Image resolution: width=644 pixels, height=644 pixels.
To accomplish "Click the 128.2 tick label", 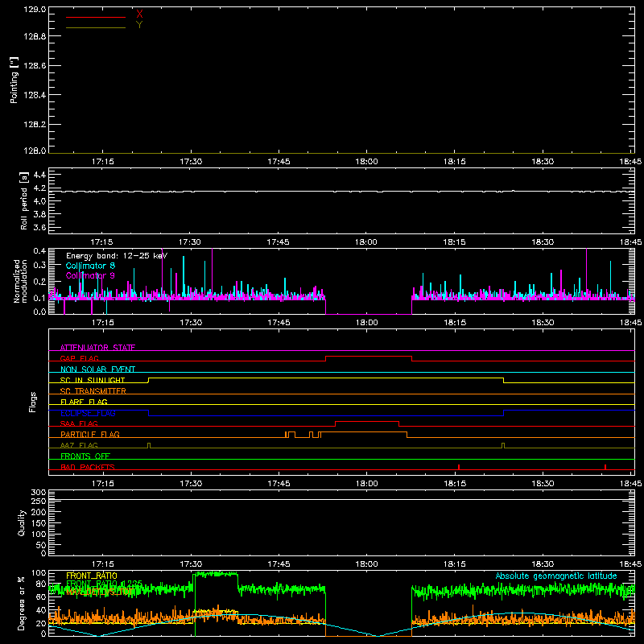I will click(x=35, y=125).
